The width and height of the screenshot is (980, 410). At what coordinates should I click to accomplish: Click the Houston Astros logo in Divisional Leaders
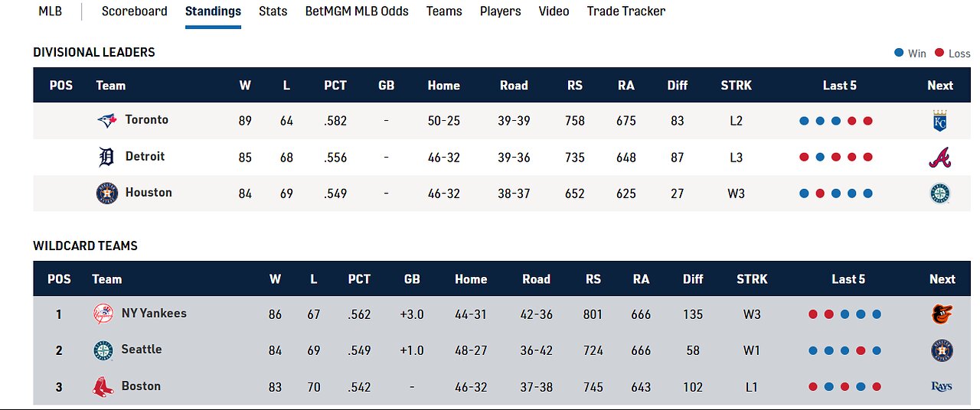pos(106,194)
